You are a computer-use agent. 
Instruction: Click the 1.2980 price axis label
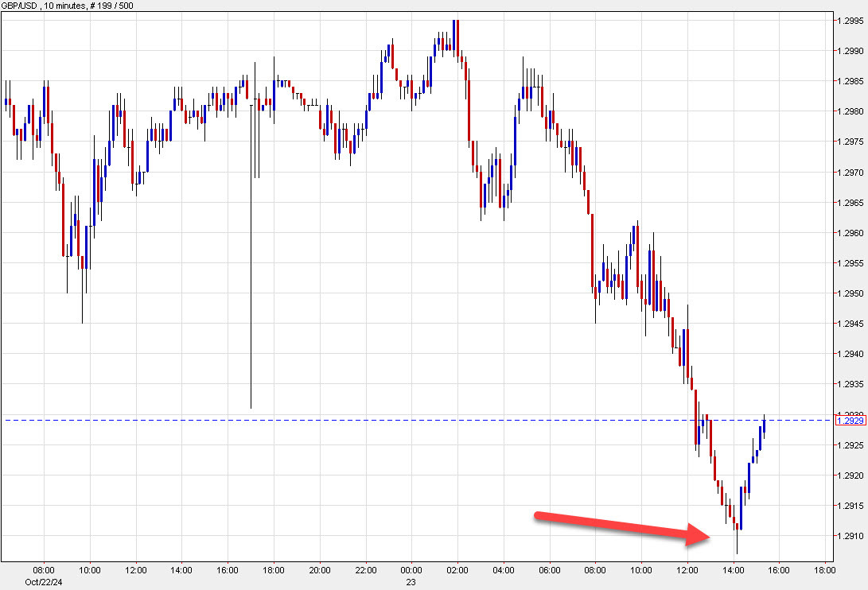[x=850, y=111]
